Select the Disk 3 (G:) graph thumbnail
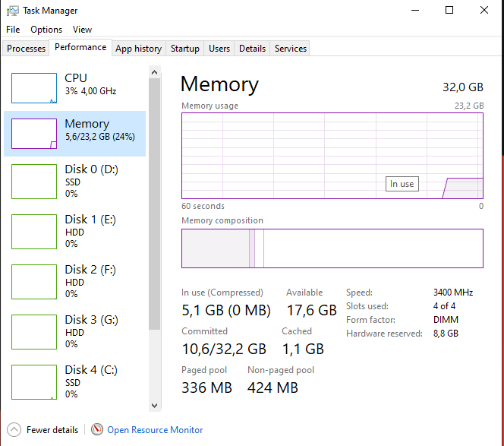The width and height of the screenshot is (504, 446). [x=34, y=332]
